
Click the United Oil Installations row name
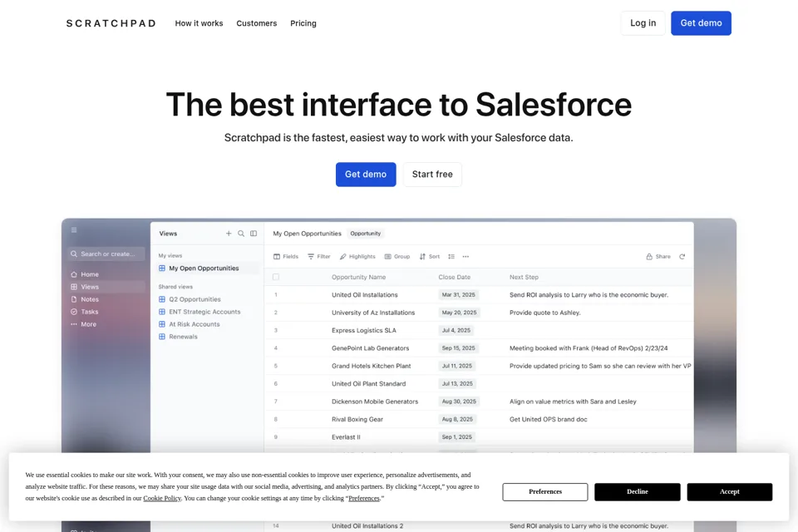coord(364,295)
